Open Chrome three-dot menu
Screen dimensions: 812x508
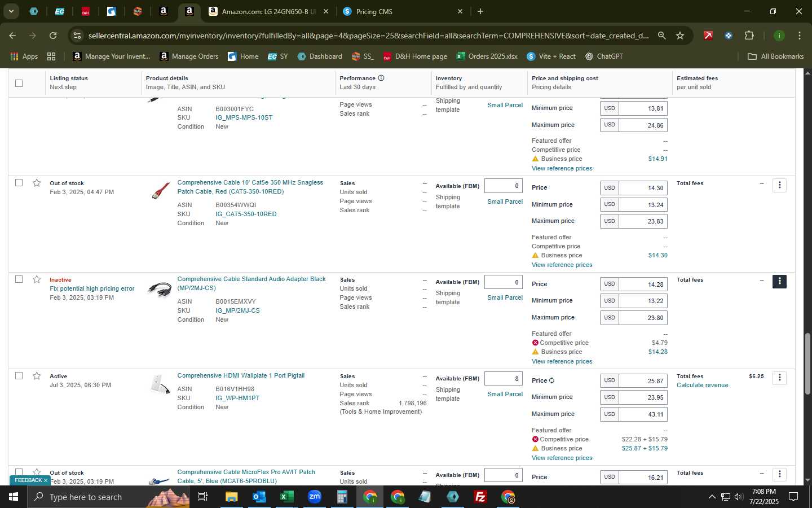pos(800,36)
